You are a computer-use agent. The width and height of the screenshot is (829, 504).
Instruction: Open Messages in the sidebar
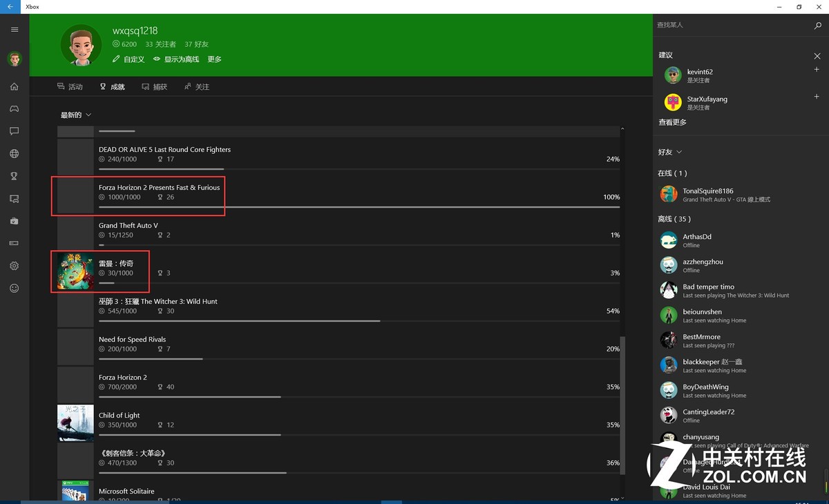[x=15, y=131]
